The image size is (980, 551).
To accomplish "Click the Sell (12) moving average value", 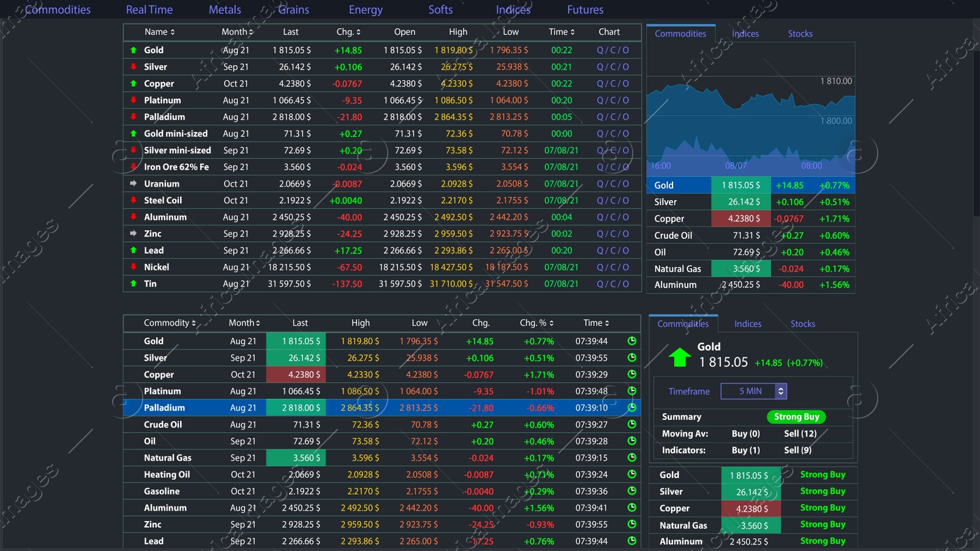I will tap(801, 433).
